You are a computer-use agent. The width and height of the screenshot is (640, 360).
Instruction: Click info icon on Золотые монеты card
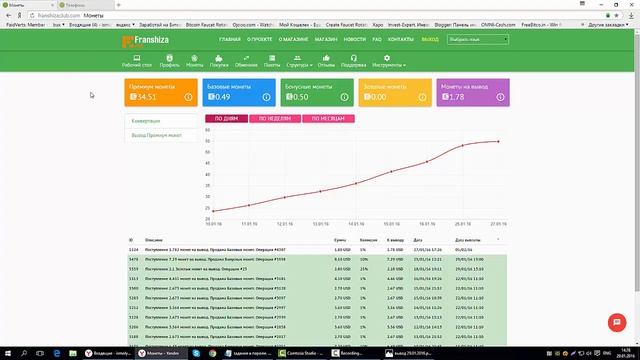(x=422, y=97)
